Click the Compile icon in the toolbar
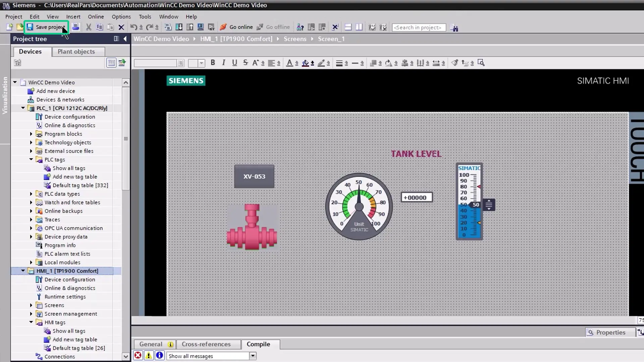This screenshot has width=644, height=362. pos(168,27)
